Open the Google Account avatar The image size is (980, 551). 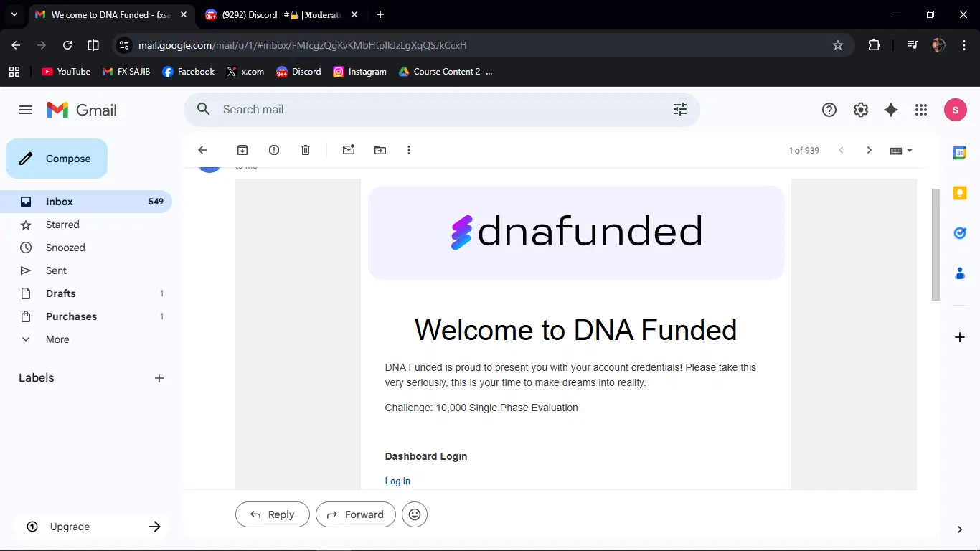(x=956, y=110)
